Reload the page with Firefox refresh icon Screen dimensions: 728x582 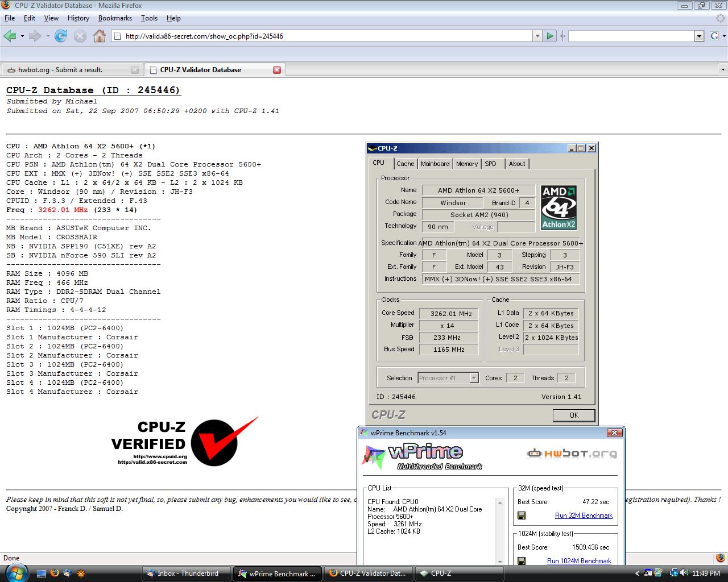(61, 36)
